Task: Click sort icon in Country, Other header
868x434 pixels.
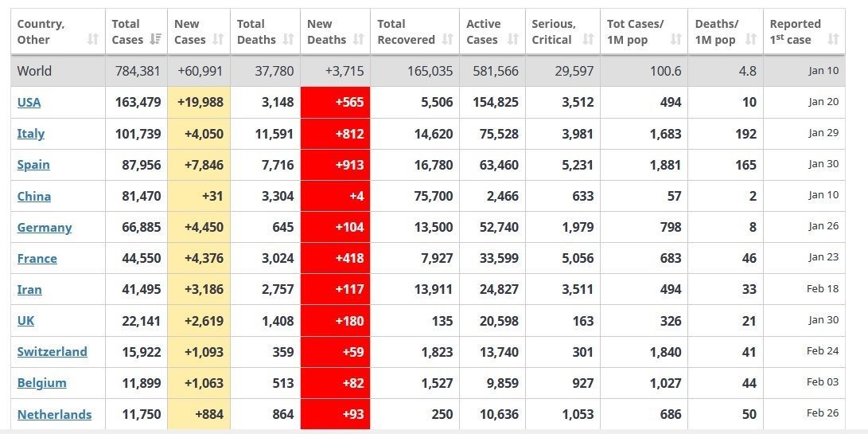Action: click(x=92, y=39)
